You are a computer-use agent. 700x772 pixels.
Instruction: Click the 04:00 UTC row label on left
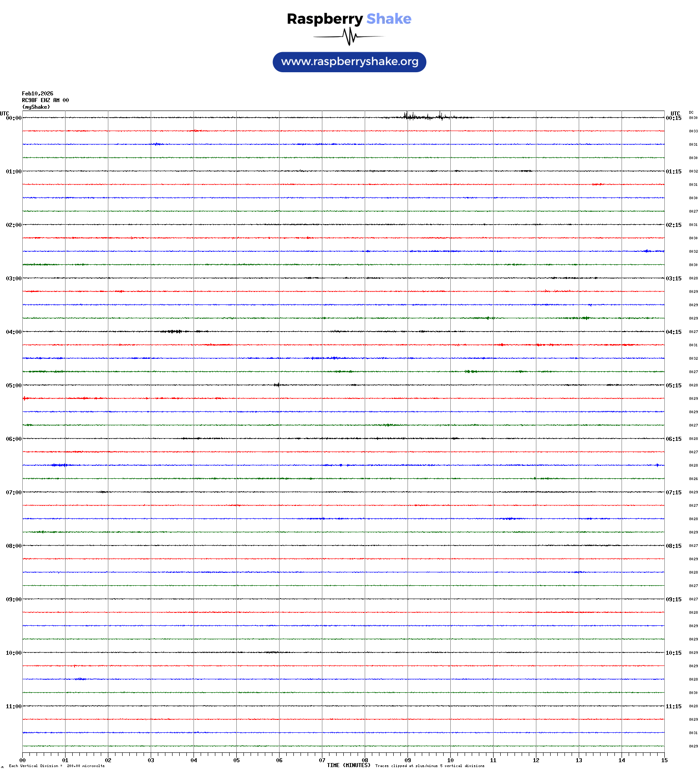(13, 332)
